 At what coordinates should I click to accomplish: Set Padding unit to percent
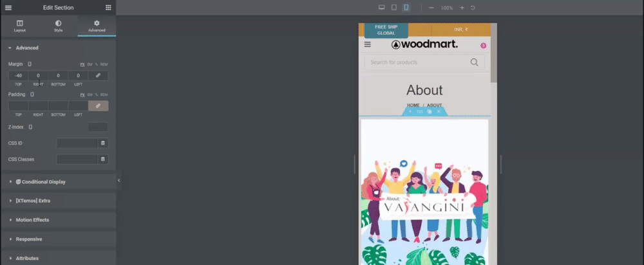click(97, 95)
